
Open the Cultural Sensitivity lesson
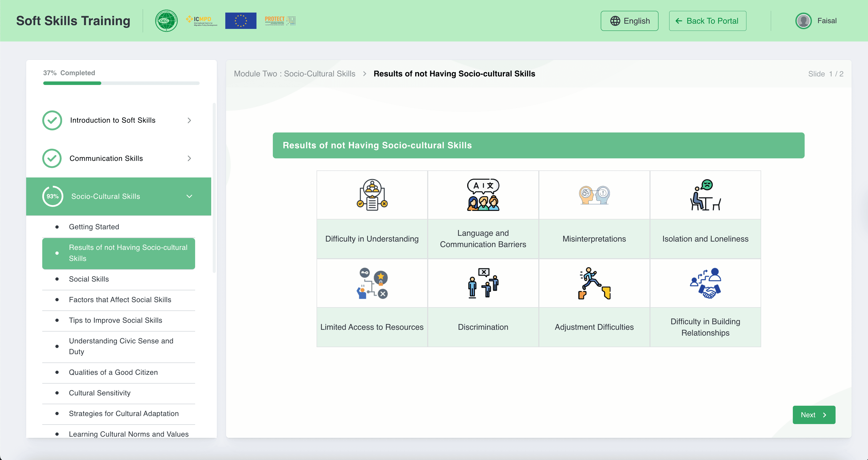point(119,393)
